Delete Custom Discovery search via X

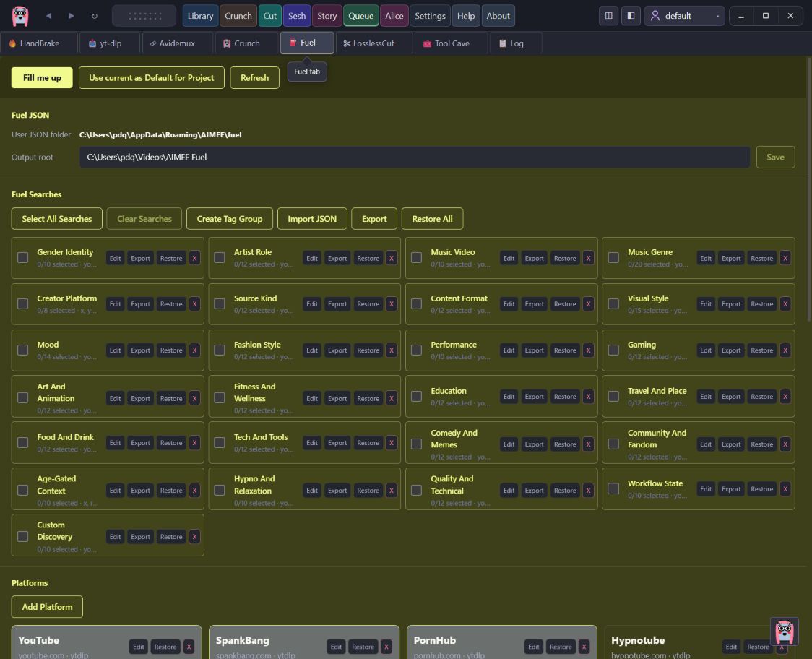coord(195,537)
